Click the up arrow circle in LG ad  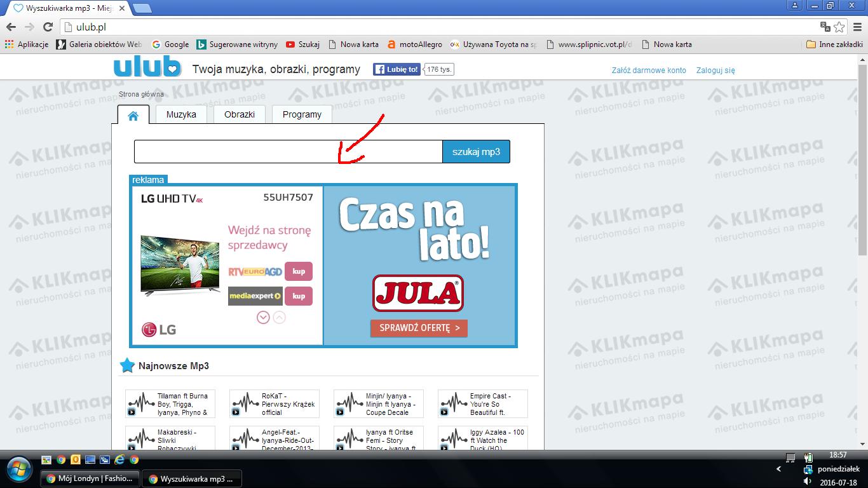click(279, 317)
